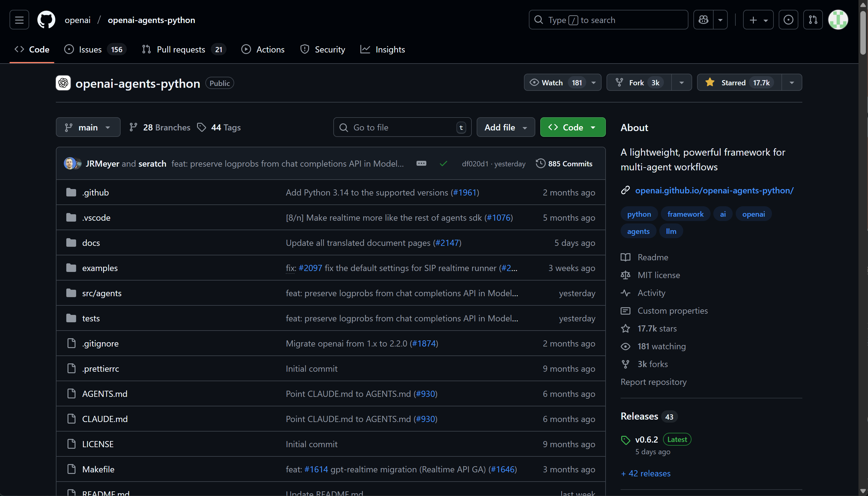Click the file icon for LICENSE

tap(71, 444)
